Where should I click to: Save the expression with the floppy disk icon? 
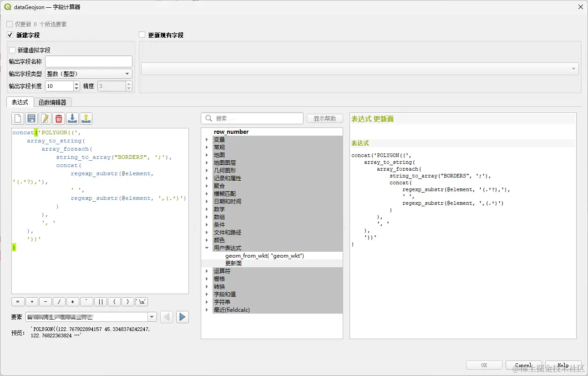pyautogui.click(x=31, y=119)
